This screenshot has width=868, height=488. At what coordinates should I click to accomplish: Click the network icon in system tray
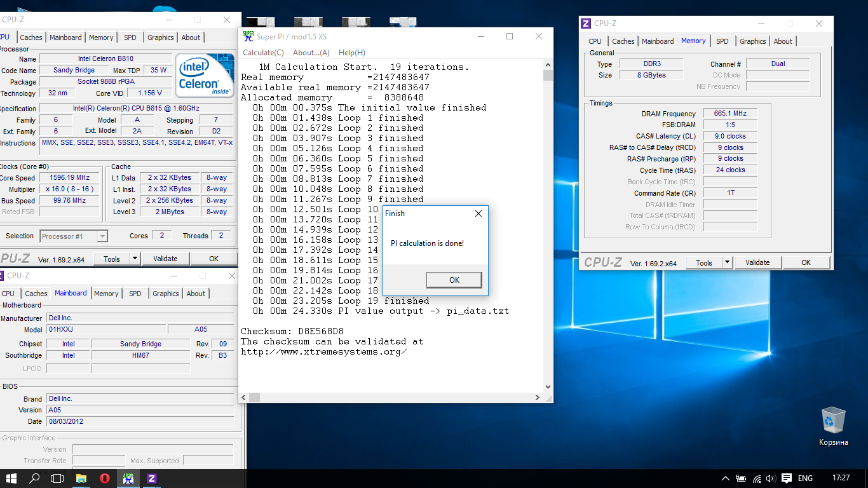(756, 478)
